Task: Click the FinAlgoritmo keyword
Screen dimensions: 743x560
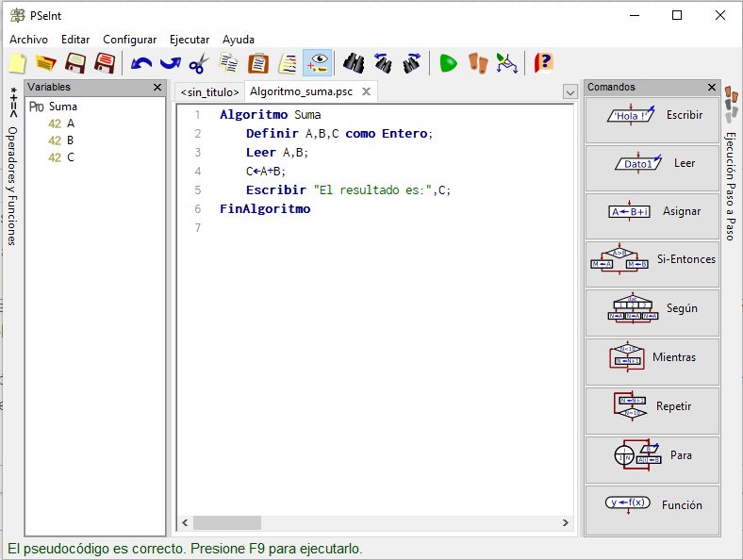Action: click(x=265, y=209)
